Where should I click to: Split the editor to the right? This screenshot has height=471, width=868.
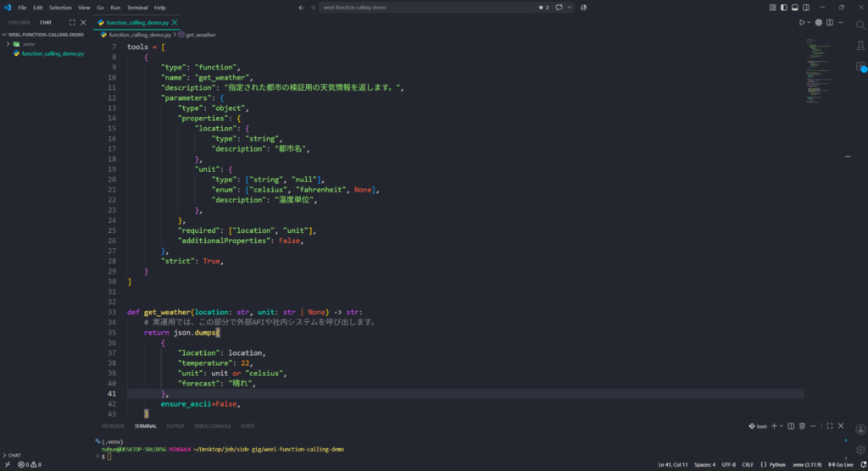(829, 23)
